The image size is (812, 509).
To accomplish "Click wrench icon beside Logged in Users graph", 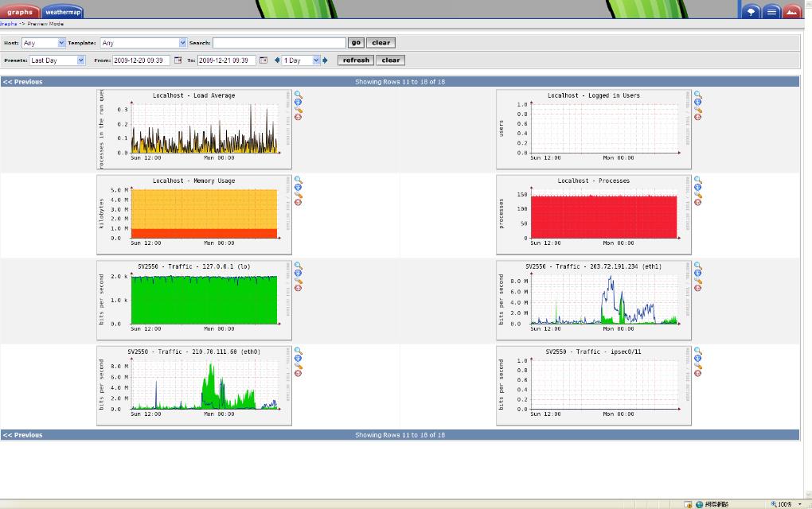I will [x=698, y=110].
